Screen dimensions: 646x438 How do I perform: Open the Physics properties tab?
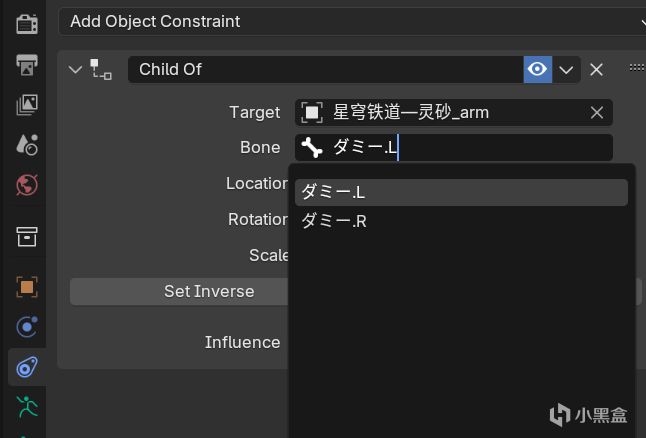[x=26, y=327]
